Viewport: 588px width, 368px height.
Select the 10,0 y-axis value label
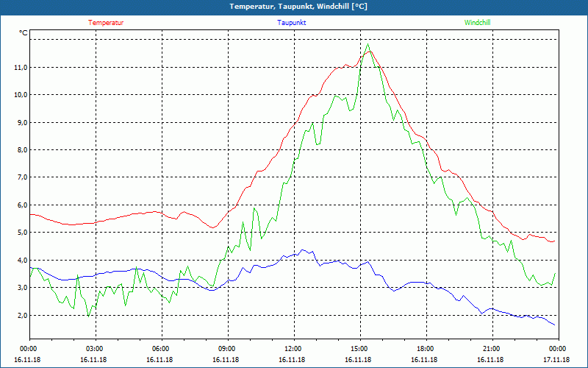20,95
